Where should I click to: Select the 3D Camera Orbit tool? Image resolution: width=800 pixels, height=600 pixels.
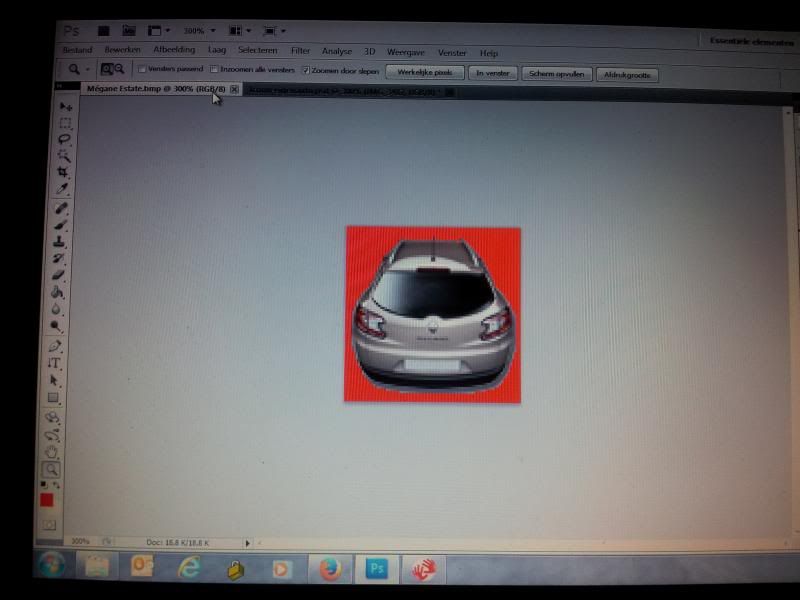click(52, 435)
